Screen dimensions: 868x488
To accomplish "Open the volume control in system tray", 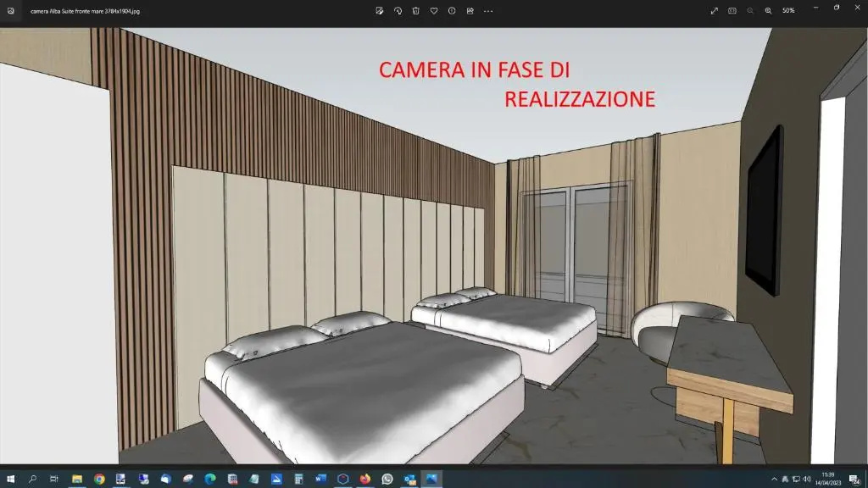I will (x=807, y=480).
